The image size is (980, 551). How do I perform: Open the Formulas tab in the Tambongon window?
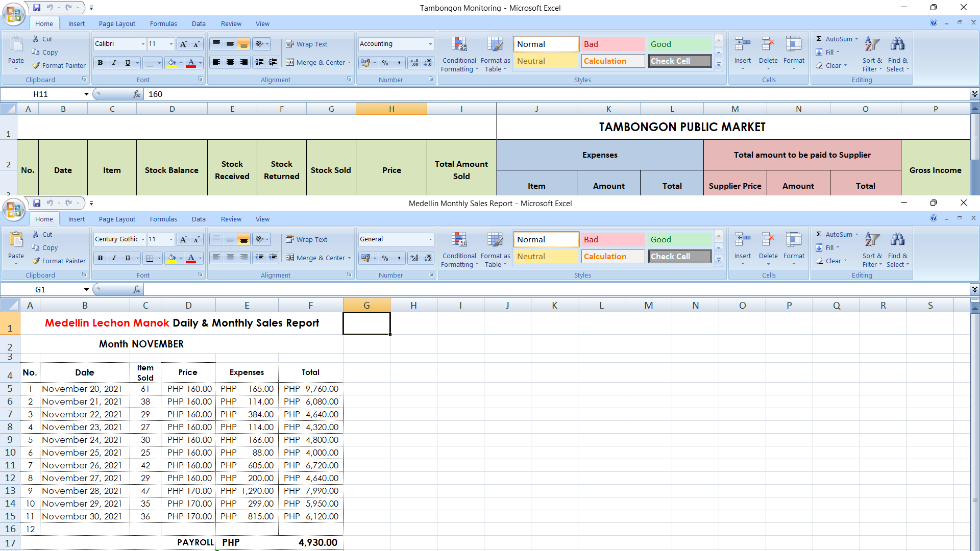coord(163,23)
